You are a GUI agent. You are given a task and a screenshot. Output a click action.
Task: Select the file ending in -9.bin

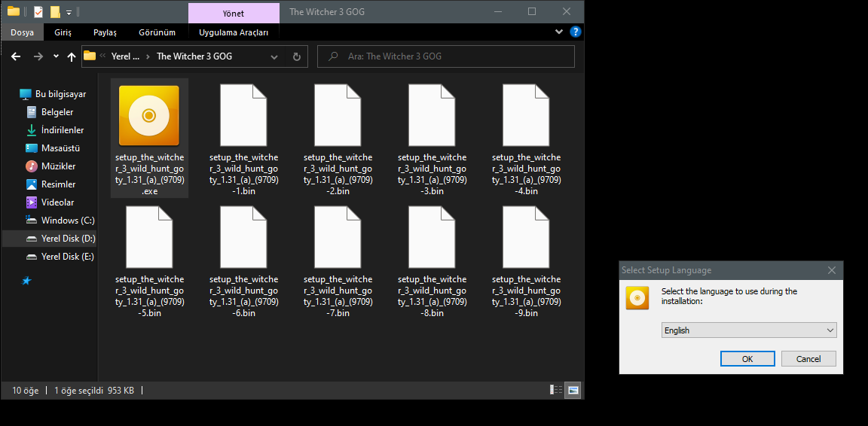tap(526, 237)
